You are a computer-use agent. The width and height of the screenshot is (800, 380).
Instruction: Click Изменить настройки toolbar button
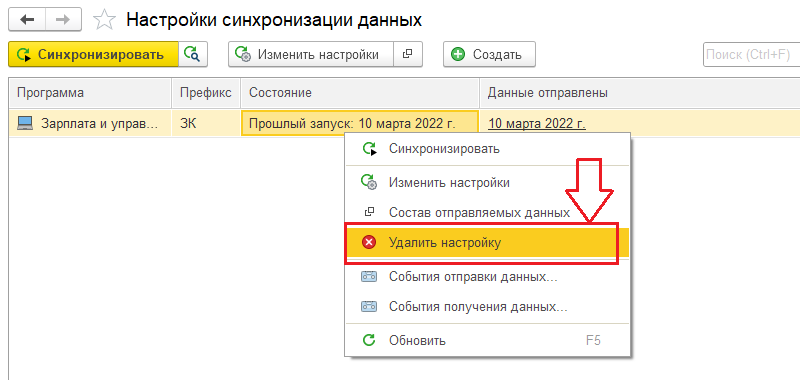click(311, 55)
